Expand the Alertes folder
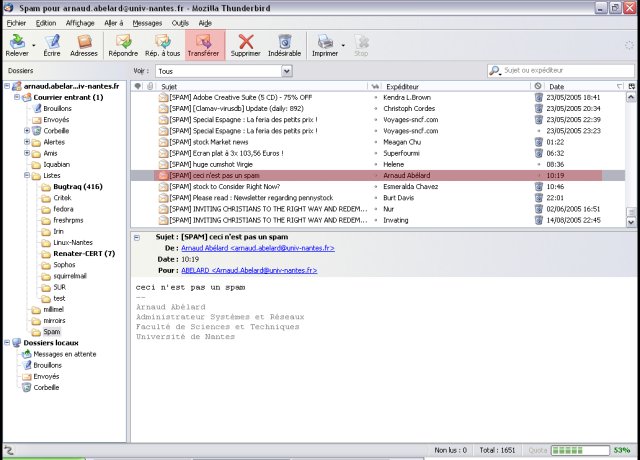 [x=28, y=142]
